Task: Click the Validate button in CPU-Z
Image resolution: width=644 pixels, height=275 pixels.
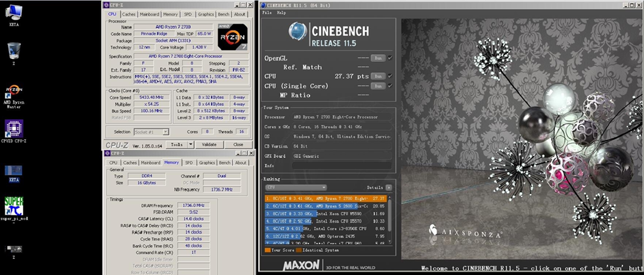Action: 209,145
